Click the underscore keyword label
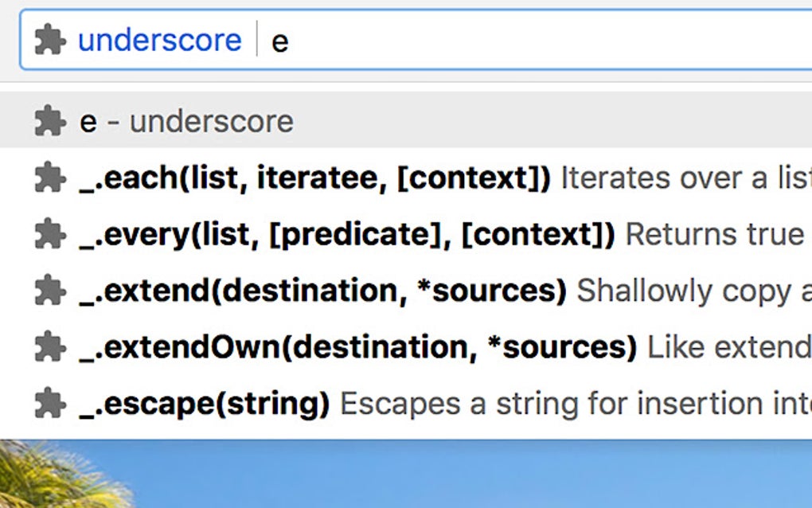The width and height of the screenshot is (812, 508). pos(158,40)
